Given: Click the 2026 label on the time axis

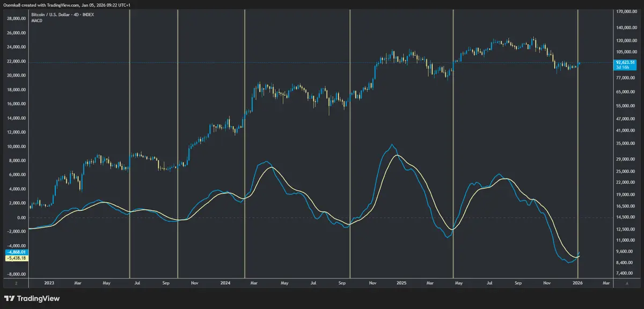Looking at the screenshot, I should click(577, 282).
